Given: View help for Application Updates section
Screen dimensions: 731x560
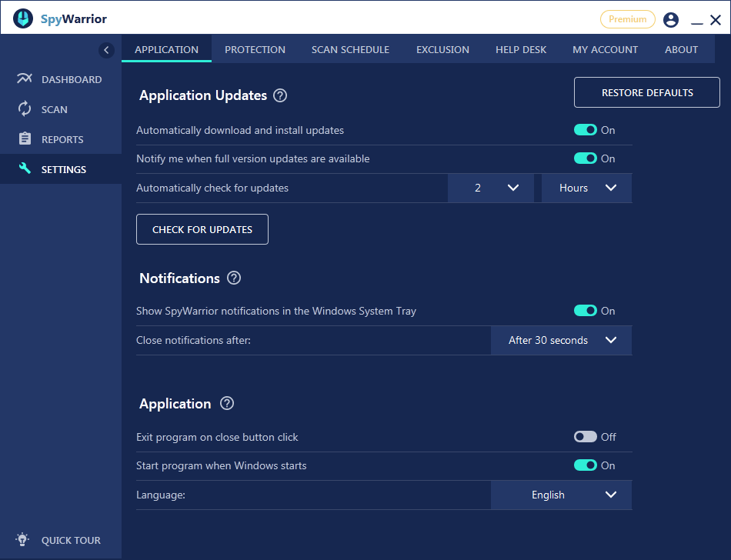Looking at the screenshot, I should (x=280, y=95).
